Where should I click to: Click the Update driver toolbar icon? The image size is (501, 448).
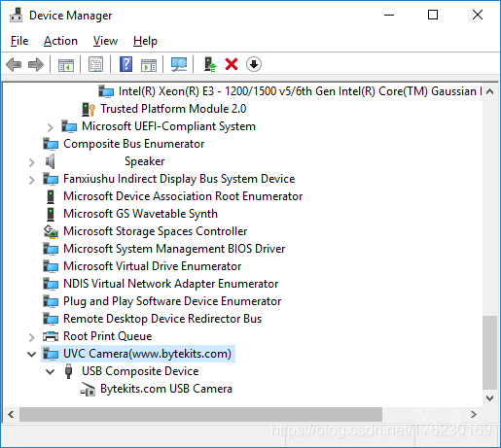210,64
